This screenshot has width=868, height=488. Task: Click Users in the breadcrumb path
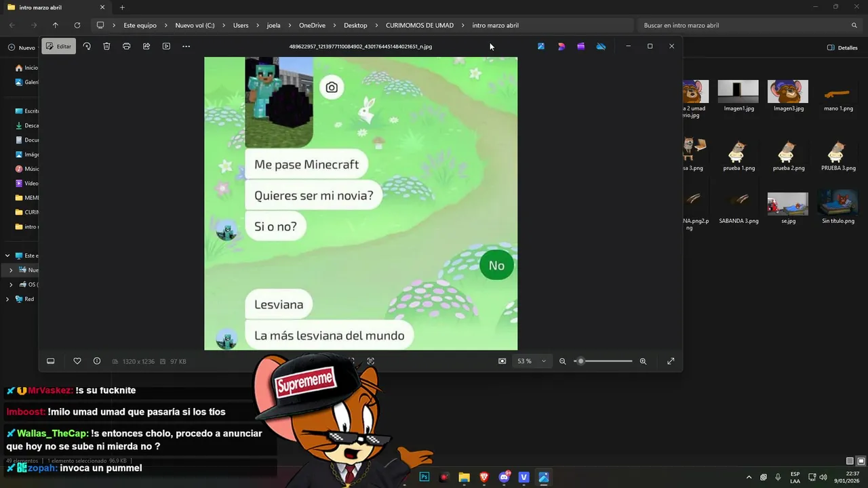241,25
